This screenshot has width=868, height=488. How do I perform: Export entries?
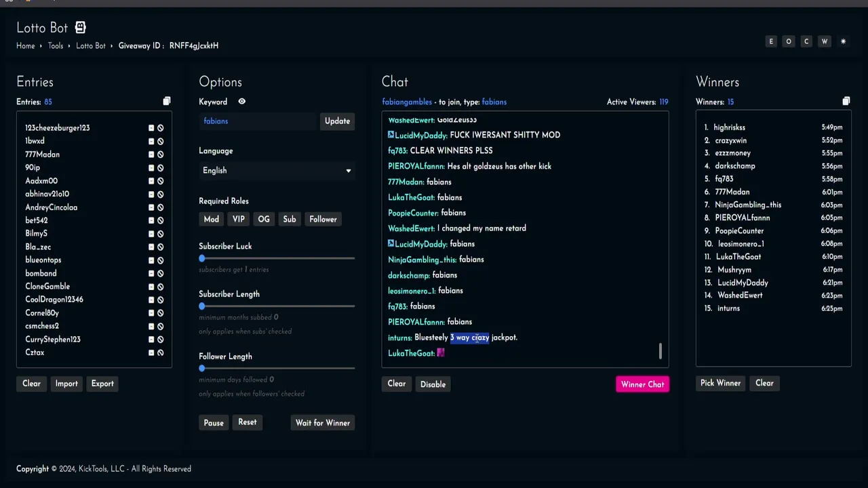102,384
